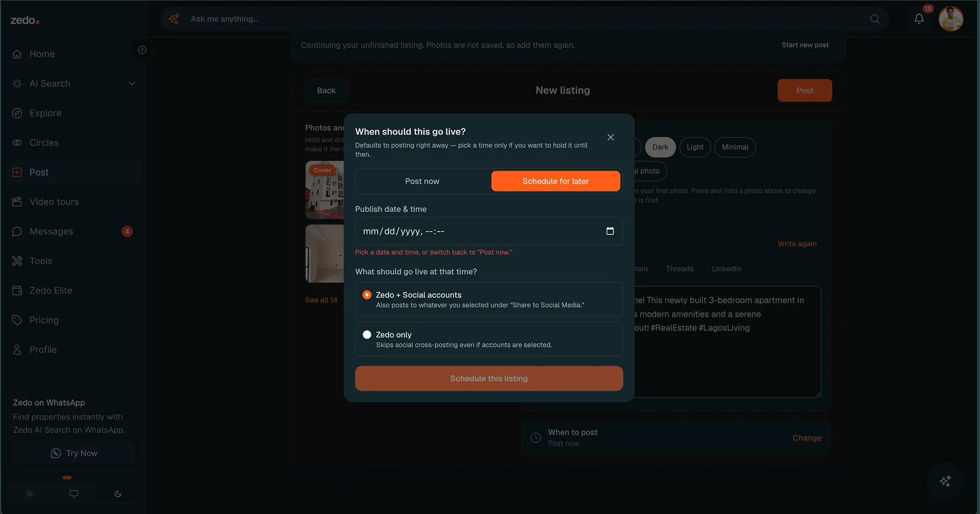The image size is (980, 514).
Task: Click Start new post
Action: click(x=805, y=45)
